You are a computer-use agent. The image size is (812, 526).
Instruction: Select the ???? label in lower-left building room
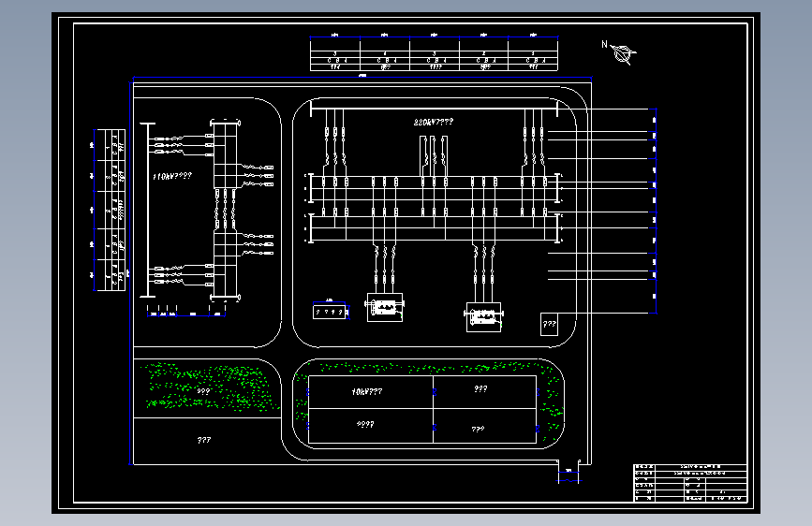click(x=365, y=425)
